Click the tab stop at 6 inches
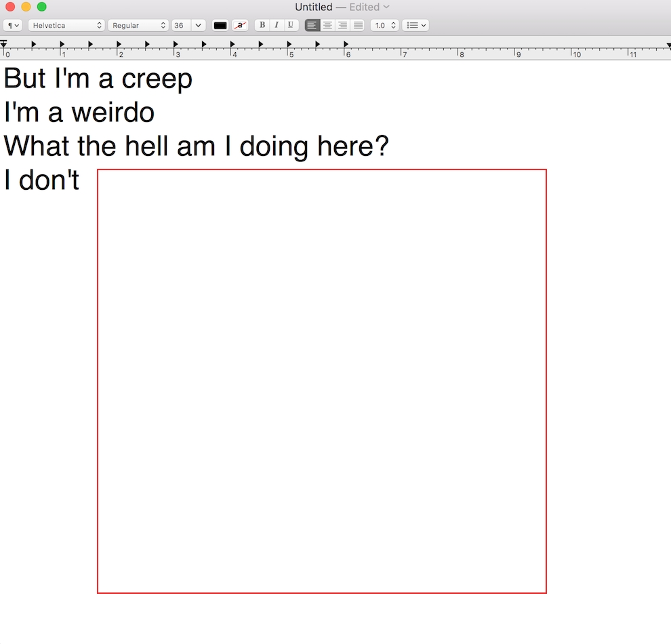671x644 pixels. click(x=346, y=44)
